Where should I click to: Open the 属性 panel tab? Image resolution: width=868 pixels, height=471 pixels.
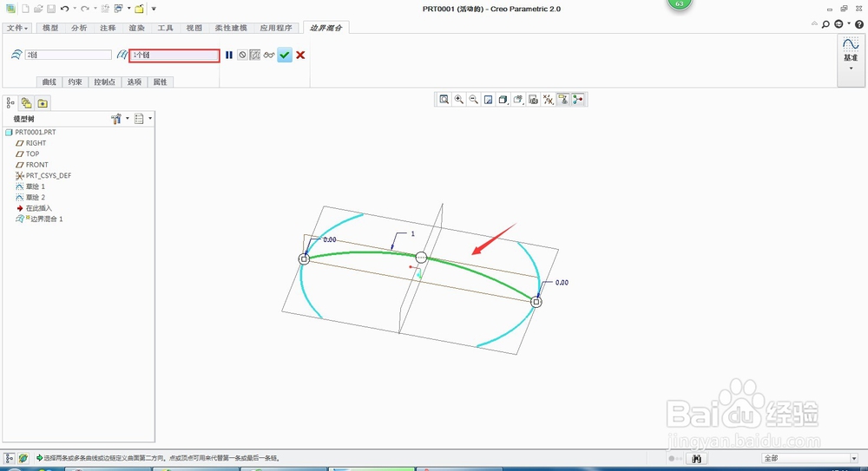point(161,82)
